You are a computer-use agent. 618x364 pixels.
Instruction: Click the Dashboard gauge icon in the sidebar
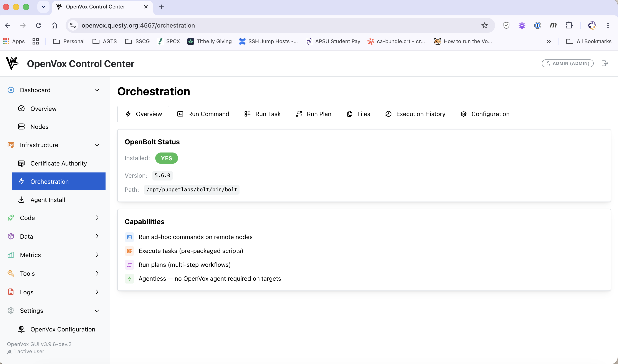point(11,90)
